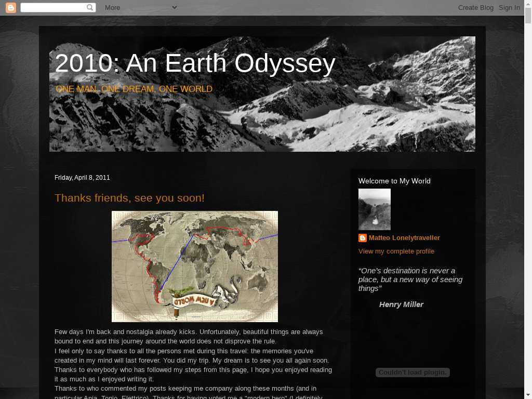Click the world map route image
The height and width of the screenshot is (399, 532).
[x=195, y=267]
